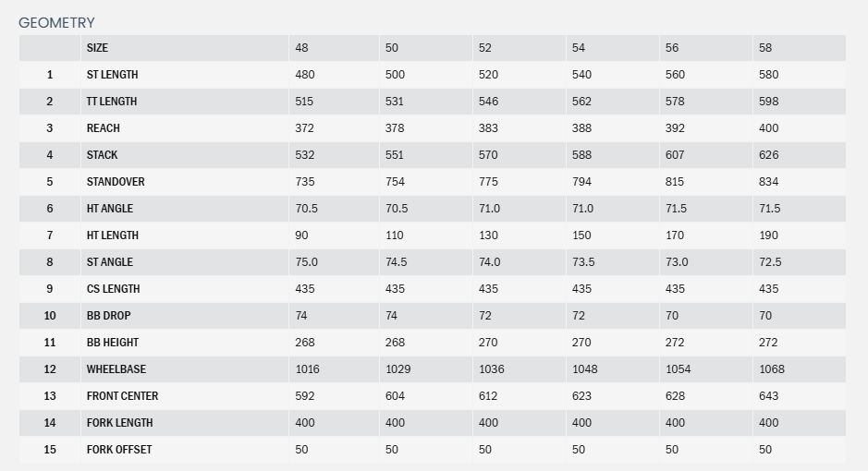Select the 794 standover value
The image size is (868, 471).
[x=581, y=182]
